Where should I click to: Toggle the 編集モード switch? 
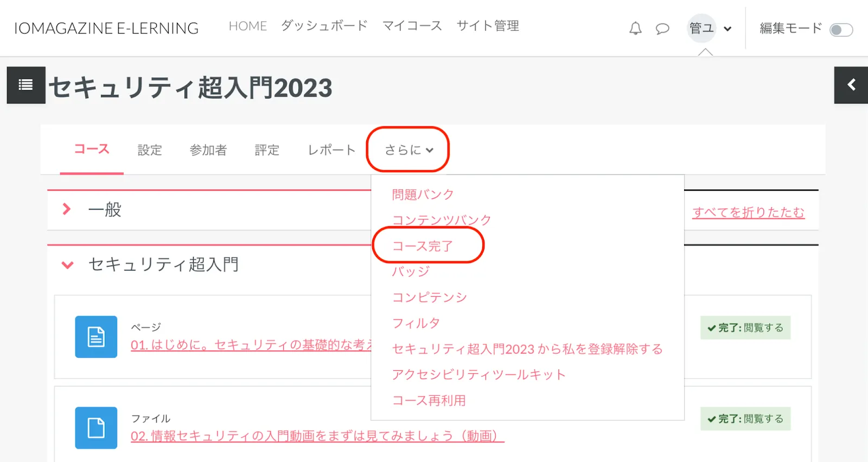[841, 29]
